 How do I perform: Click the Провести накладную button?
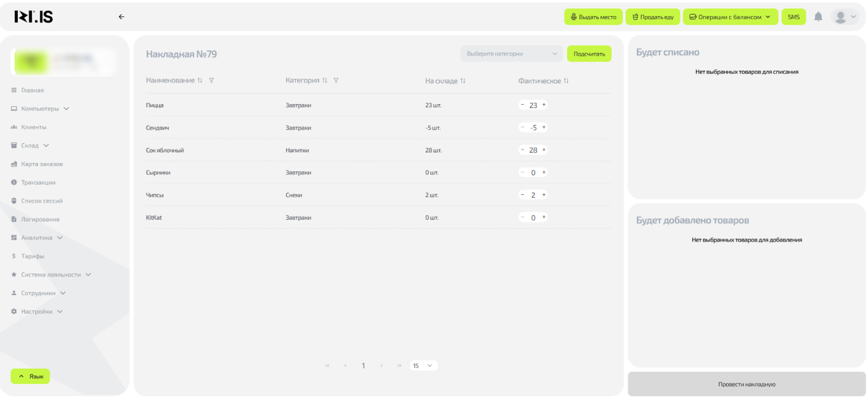click(x=746, y=384)
